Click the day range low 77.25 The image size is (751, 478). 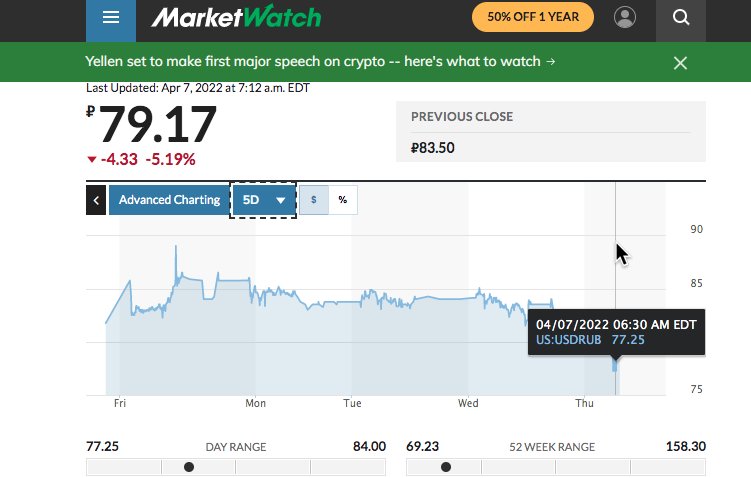102,447
